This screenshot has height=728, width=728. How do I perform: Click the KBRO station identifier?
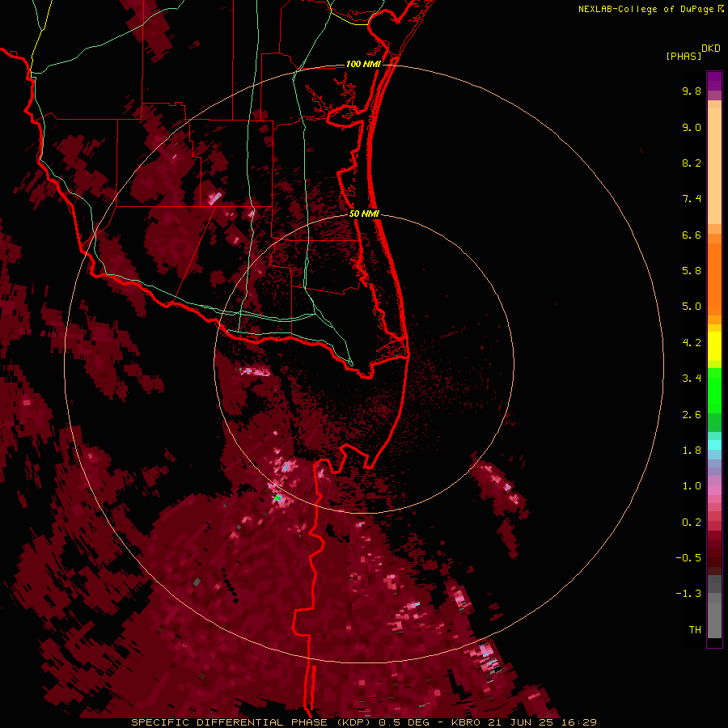tap(466, 722)
